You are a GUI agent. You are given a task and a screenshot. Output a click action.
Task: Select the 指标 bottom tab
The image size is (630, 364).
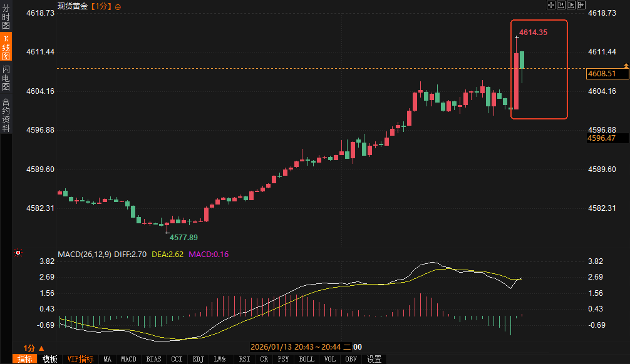(x=24, y=359)
